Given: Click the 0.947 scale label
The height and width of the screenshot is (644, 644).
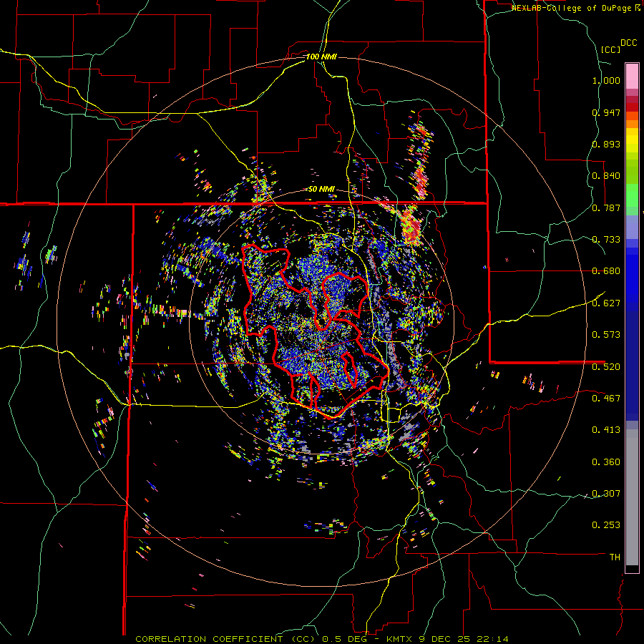Looking at the screenshot, I should click(606, 112).
